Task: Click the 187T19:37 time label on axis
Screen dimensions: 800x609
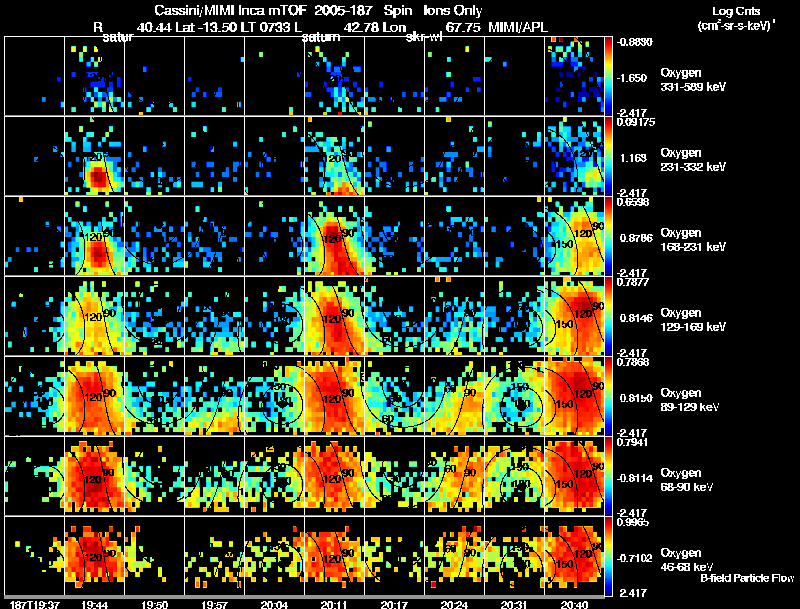Action: click(x=34, y=604)
